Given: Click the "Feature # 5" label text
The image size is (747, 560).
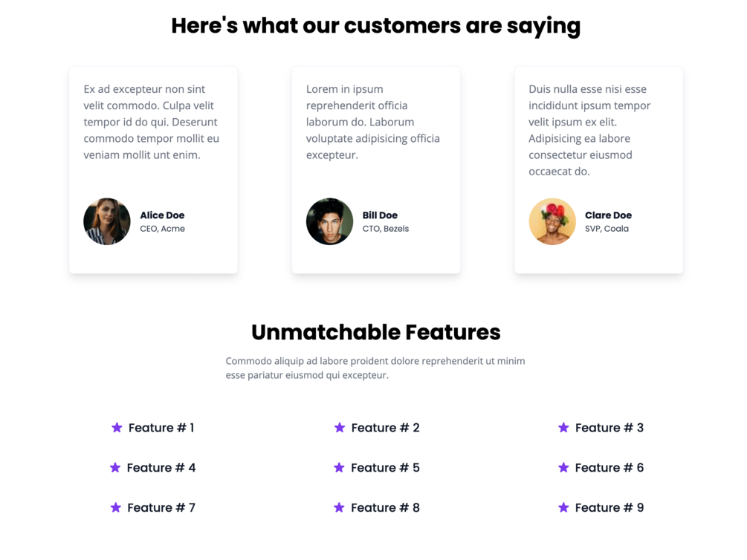Looking at the screenshot, I should 385,468.
